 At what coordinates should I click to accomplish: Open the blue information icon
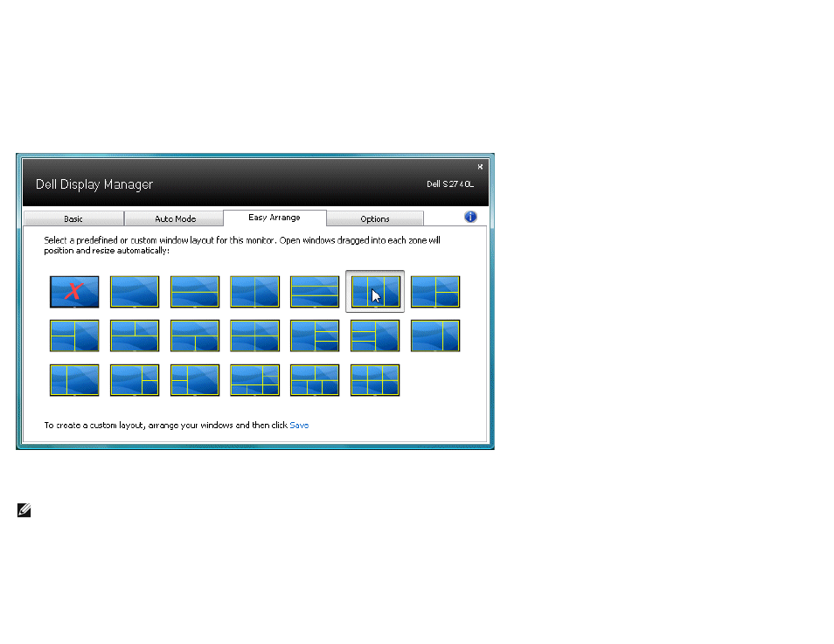[x=470, y=217]
